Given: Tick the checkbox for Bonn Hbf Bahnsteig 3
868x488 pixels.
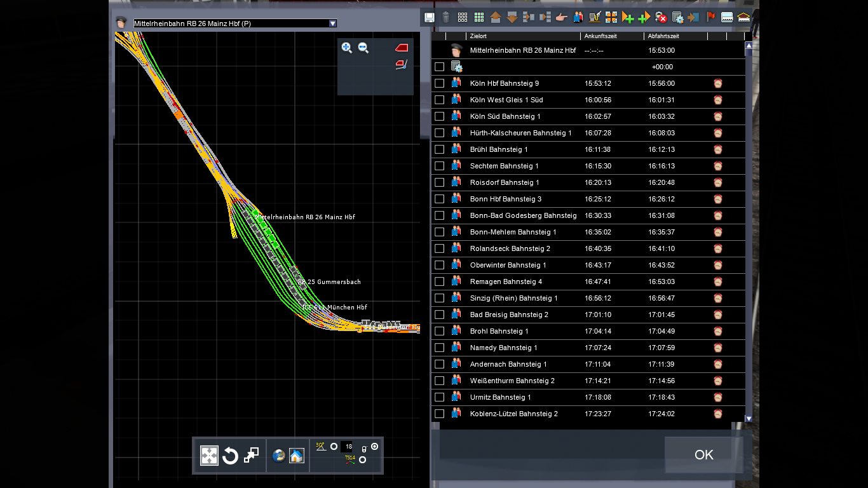Looking at the screenshot, I should click(x=439, y=199).
